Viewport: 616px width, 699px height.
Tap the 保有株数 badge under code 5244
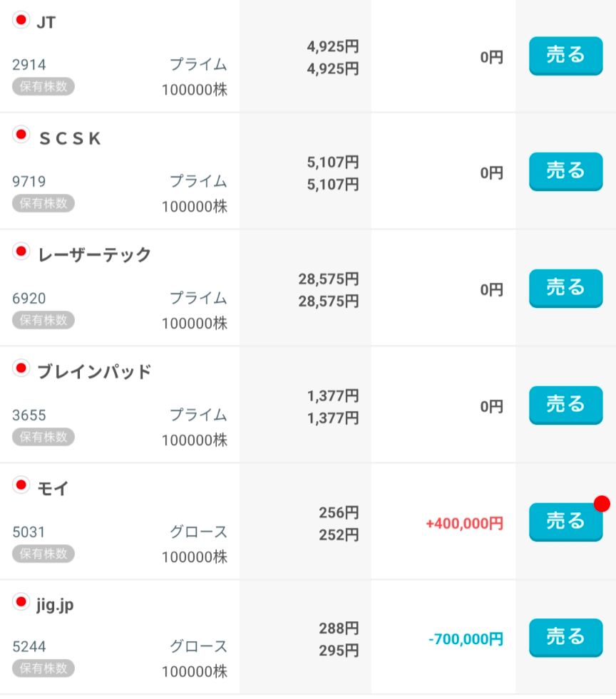point(43,668)
